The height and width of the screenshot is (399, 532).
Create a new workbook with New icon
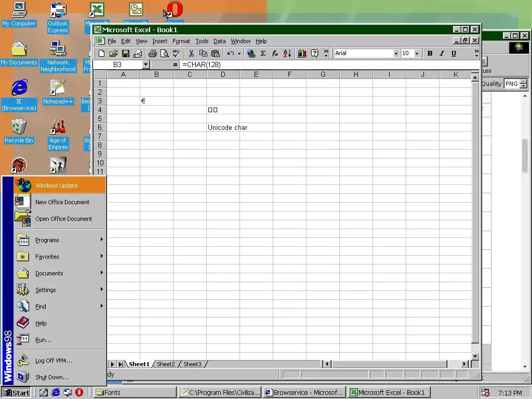pyautogui.click(x=101, y=54)
